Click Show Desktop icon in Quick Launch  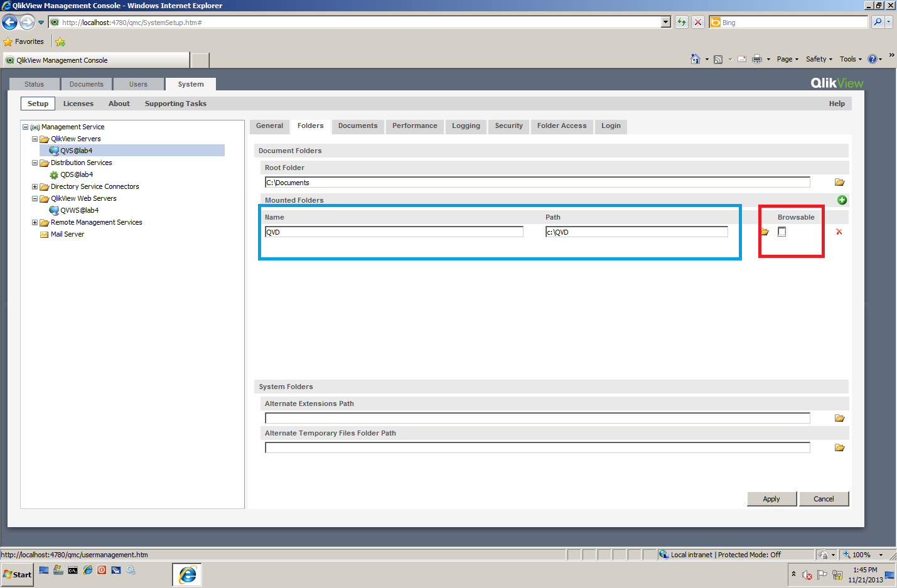pos(44,570)
